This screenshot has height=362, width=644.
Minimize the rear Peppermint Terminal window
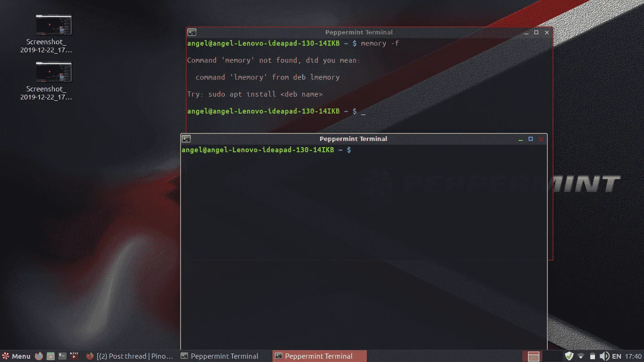pyautogui.click(x=526, y=33)
